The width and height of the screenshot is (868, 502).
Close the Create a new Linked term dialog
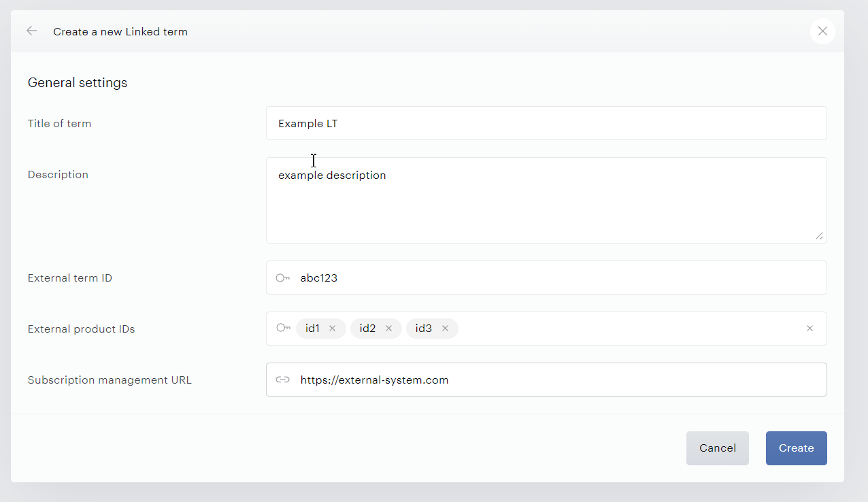(822, 31)
